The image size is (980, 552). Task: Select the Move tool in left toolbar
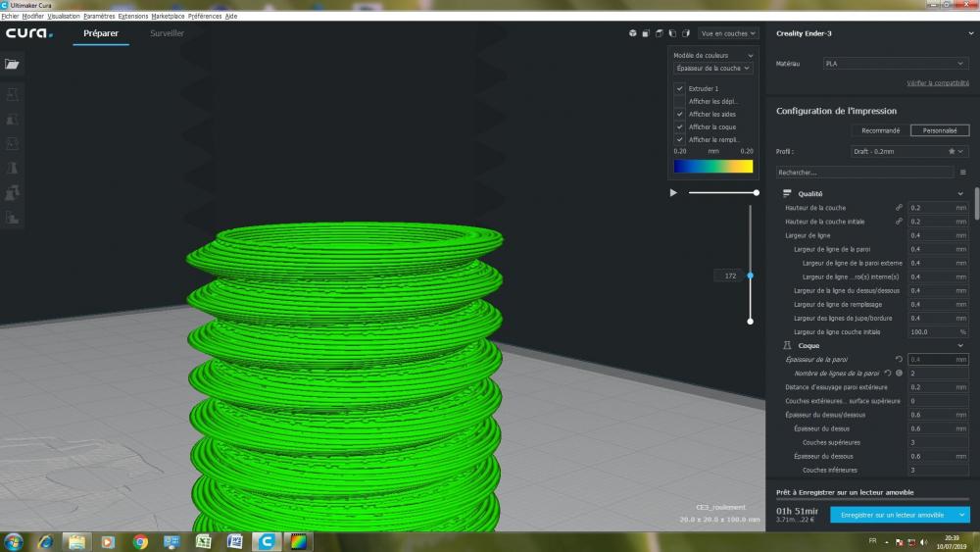point(12,94)
